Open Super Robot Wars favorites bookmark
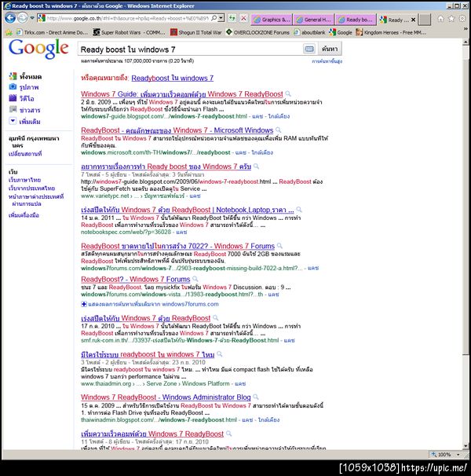Viewport: 471px width, 476px height. (129, 32)
